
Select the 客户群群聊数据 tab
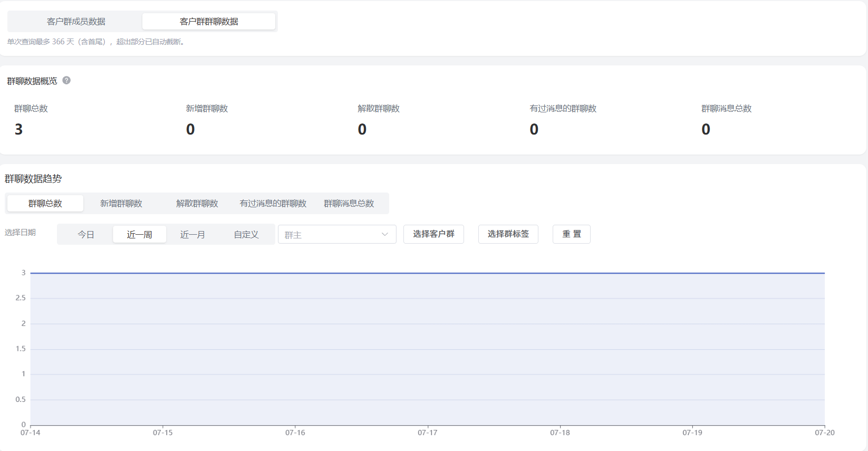209,22
